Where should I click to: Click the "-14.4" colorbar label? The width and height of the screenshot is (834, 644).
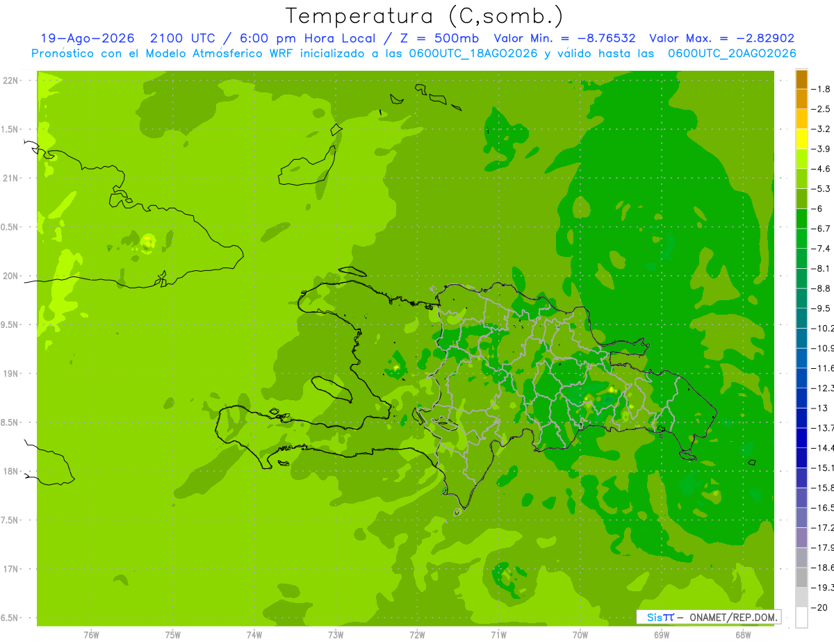click(824, 447)
